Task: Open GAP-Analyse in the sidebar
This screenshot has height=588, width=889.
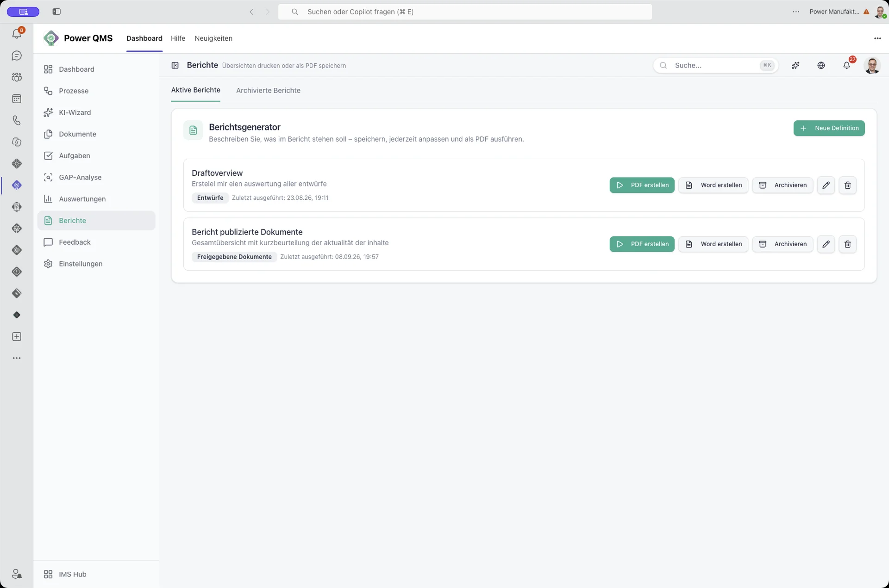Action: (x=96, y=177)
